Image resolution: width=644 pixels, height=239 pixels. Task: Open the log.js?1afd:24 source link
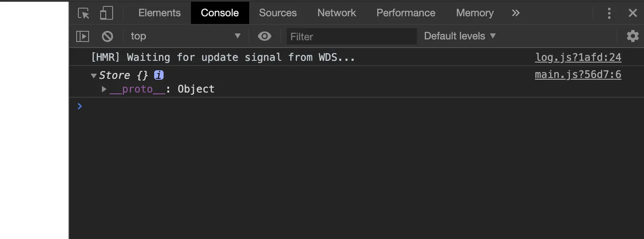[578, 57]
